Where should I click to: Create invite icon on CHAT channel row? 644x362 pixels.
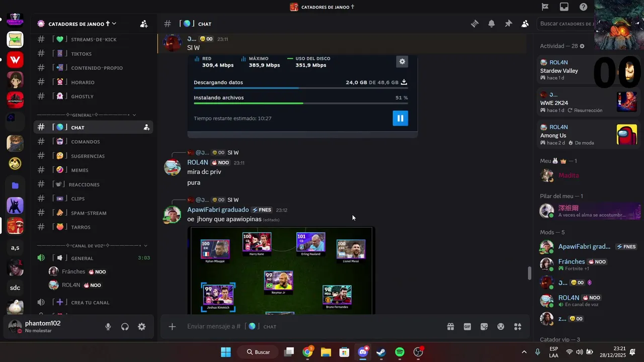coord(146,127)
